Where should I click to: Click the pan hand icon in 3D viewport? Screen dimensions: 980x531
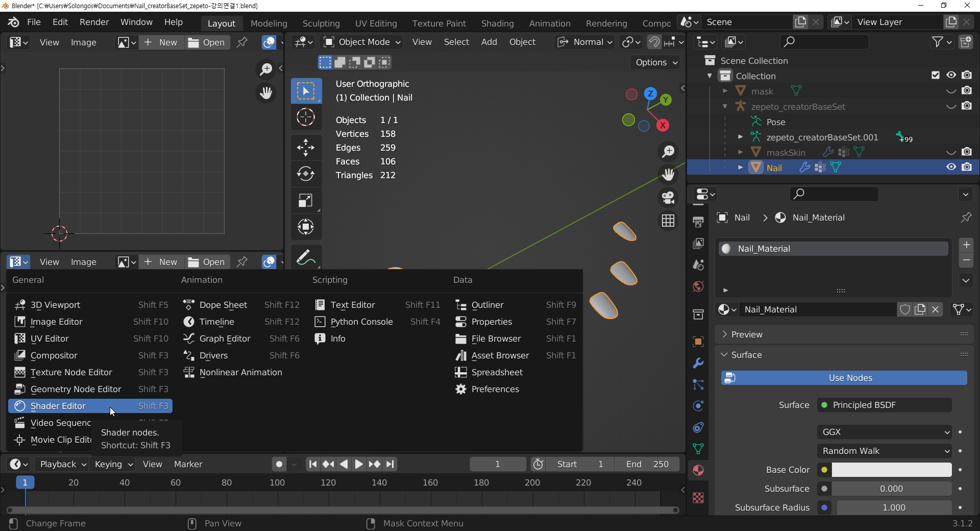(668, 175)
